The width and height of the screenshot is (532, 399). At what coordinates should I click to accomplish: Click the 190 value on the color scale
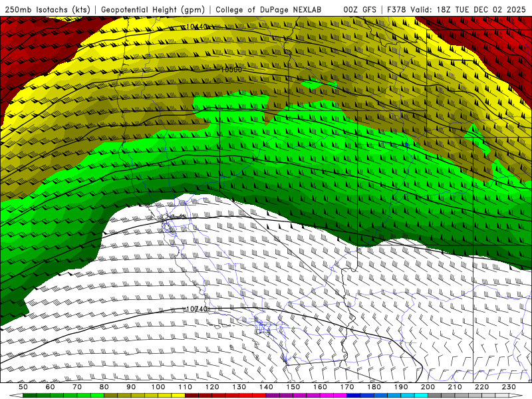point(401,387)
